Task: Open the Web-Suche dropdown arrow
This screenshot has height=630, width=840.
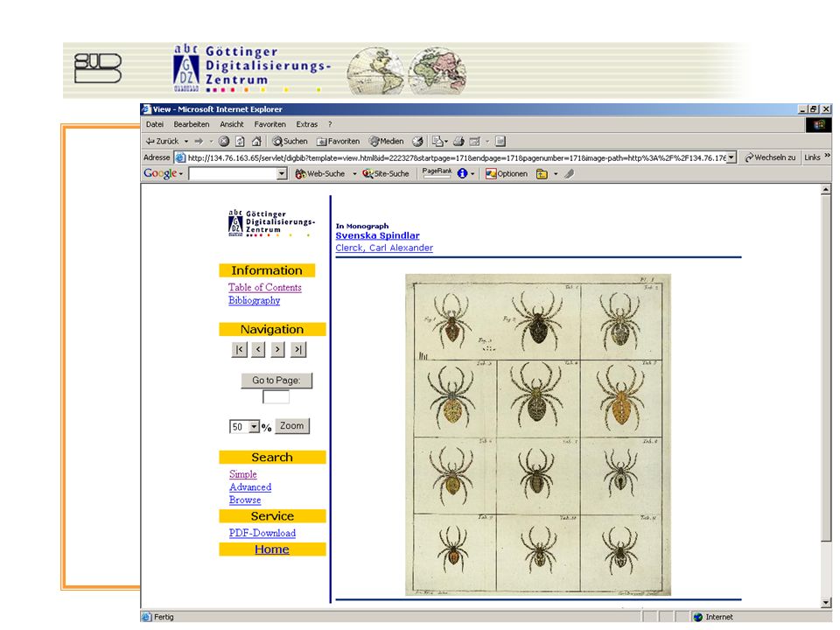Action: tap(354, 173)
